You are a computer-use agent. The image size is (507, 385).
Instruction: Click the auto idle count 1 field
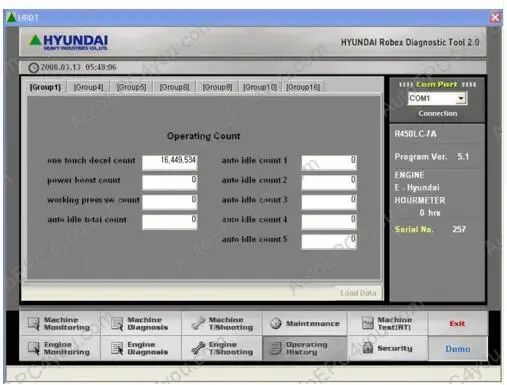[x=329, y=163]
